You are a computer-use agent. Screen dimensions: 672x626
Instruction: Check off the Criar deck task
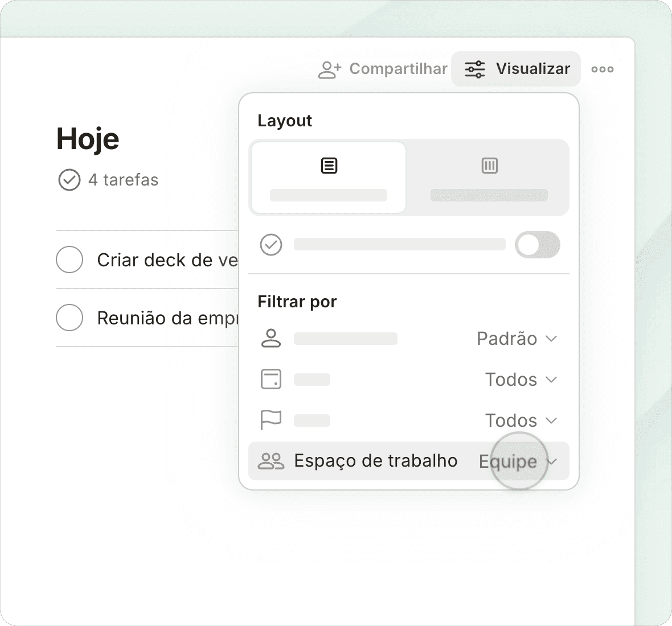[x=69, y=260]
